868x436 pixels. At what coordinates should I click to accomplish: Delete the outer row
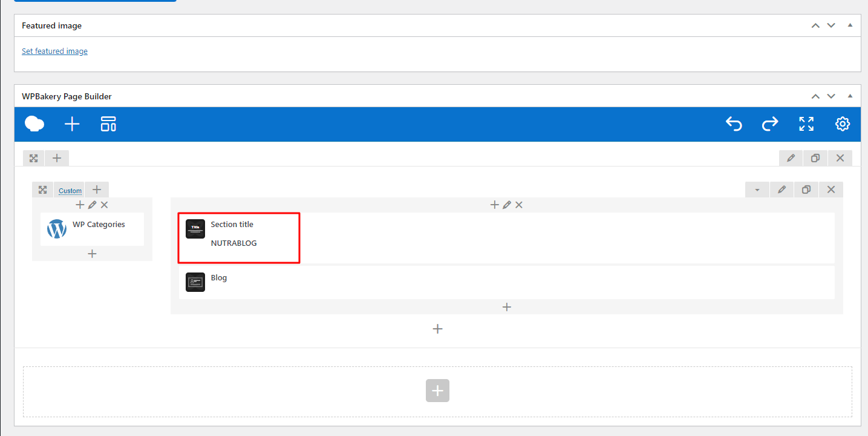tap(840, 158)
